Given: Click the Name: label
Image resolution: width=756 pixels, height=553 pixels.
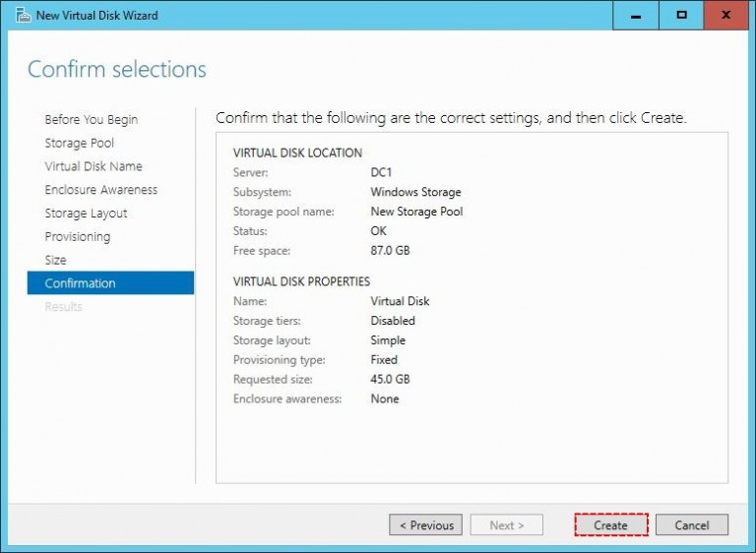Looking at the screenshot, I should (250, 301).
